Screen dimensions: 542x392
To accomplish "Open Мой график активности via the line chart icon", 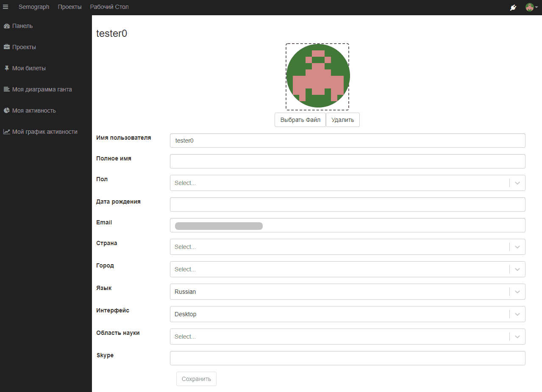I will point(6,132).
